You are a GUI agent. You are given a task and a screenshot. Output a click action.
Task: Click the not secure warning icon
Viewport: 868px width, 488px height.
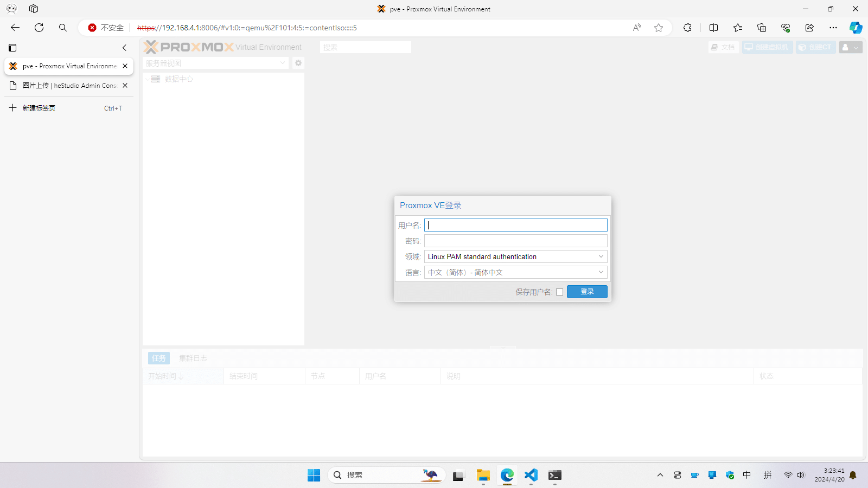92,28
